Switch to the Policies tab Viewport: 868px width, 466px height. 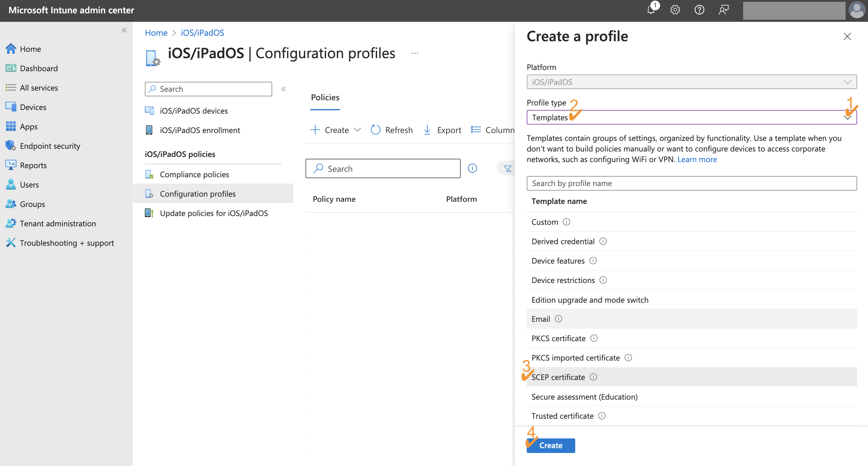coord(325,97)
